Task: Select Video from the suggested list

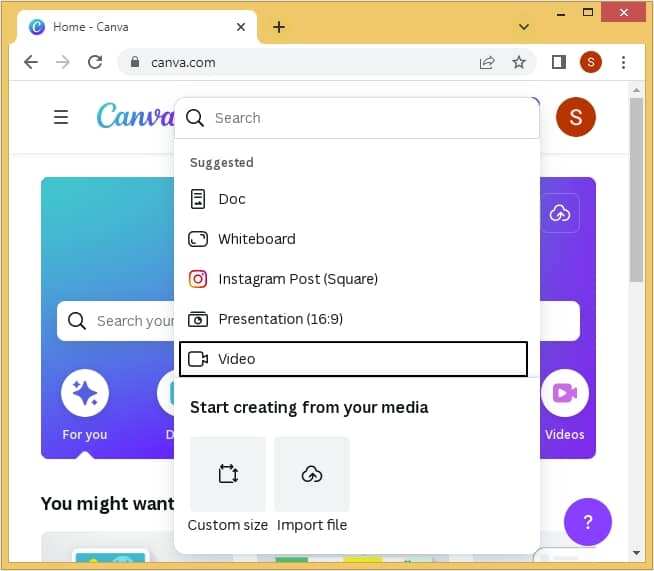Action: click(x=354, y=359)
